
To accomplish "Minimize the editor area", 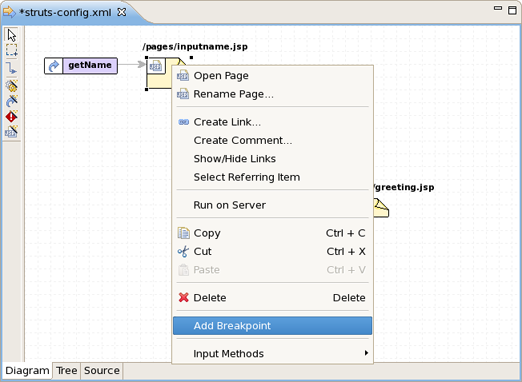I will click(498, 8).
